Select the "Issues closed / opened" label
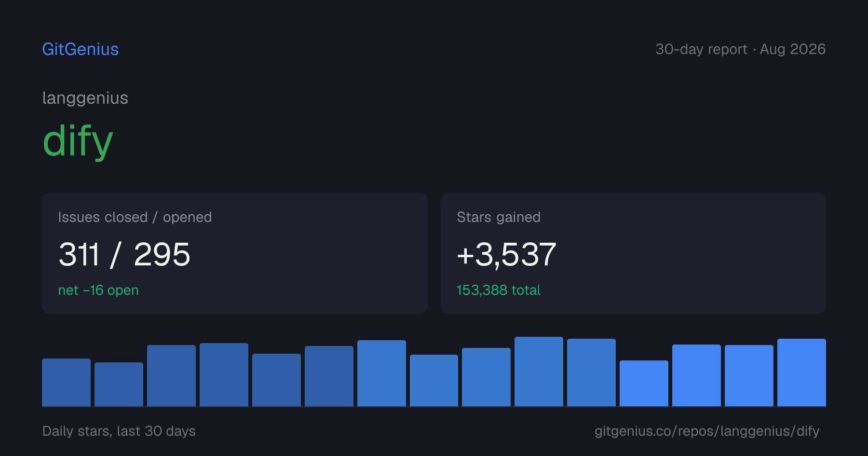Viewport: 868px width, 456px height. 135,217
